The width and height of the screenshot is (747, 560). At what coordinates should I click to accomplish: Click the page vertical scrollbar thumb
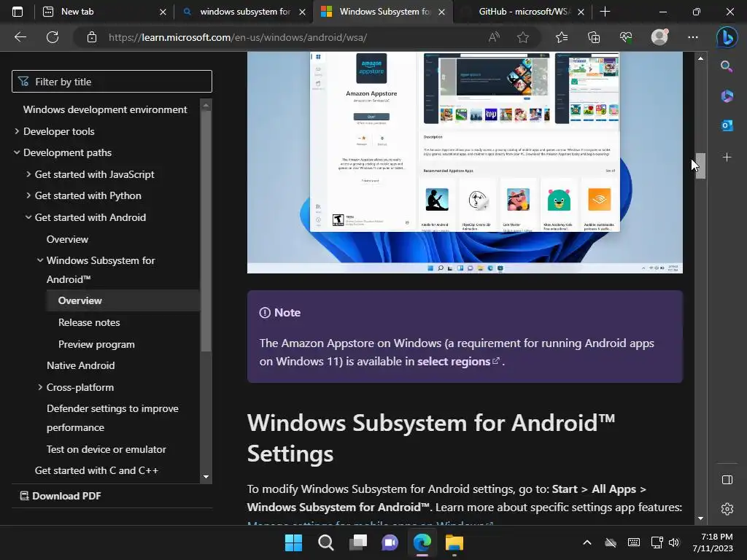(700, 166)
